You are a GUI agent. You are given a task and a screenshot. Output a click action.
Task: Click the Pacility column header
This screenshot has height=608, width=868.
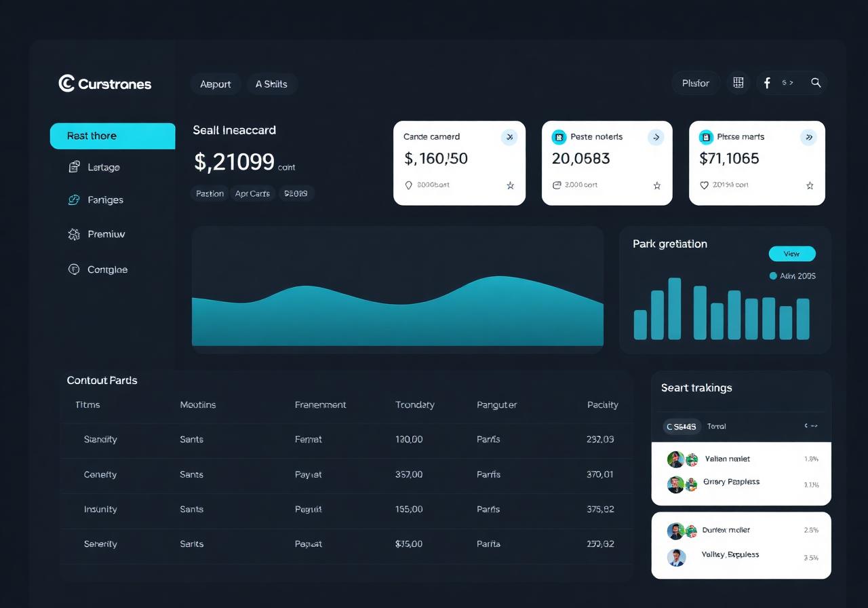pyautogui.click(x=603, y=405)
